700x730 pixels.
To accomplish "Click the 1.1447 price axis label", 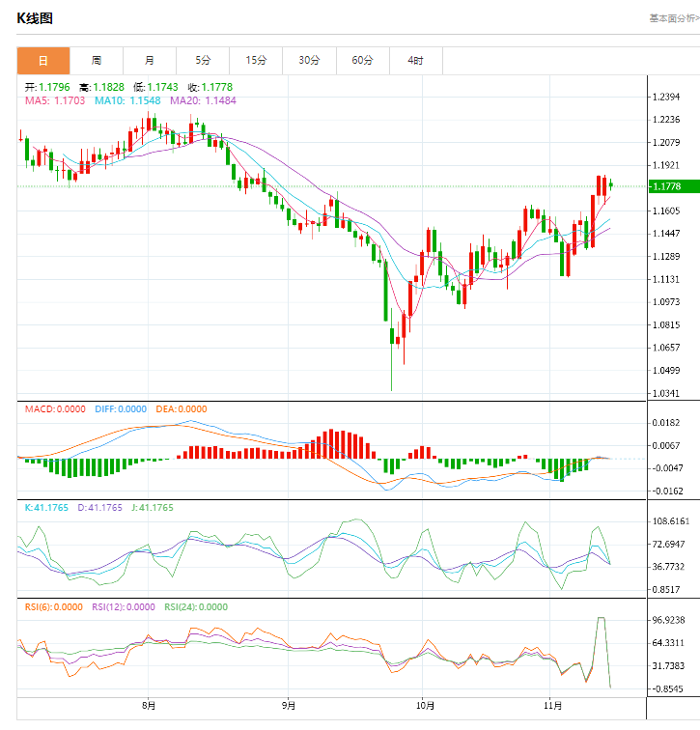I will tap(666, 234).
